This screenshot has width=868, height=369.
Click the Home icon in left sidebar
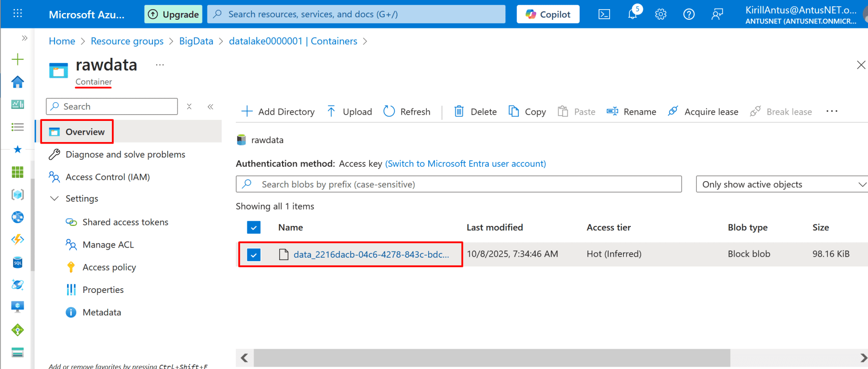click(18, 82)
